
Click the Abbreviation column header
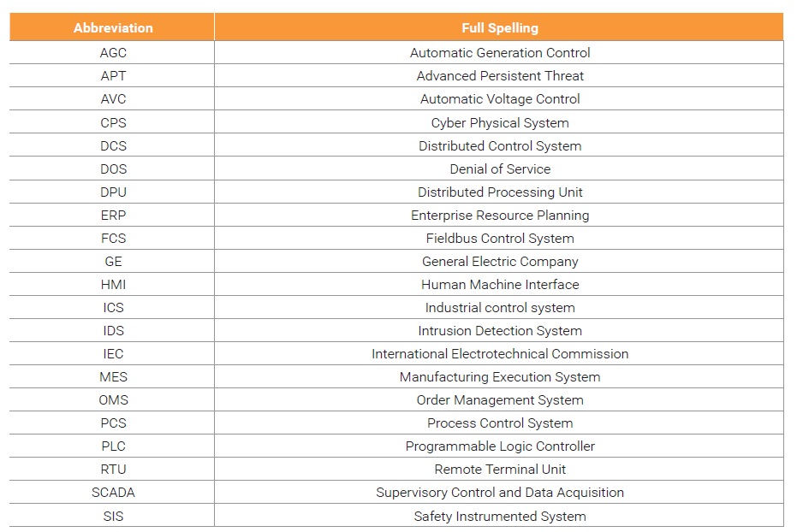[x=113, y=28]
